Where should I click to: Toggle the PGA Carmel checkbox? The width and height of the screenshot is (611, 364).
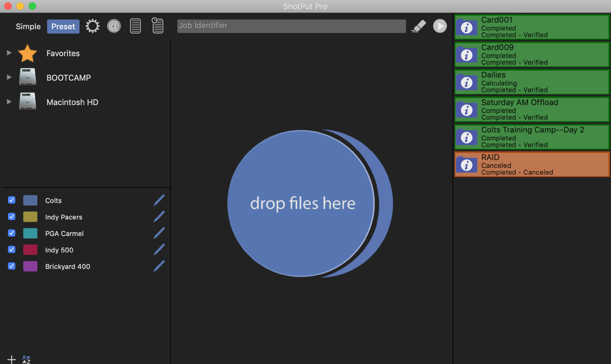(11, 233)
